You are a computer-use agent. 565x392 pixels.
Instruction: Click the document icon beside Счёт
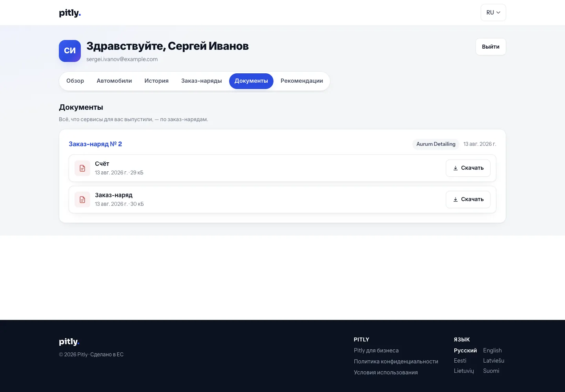pyautogui.click(x=82, y=168)
